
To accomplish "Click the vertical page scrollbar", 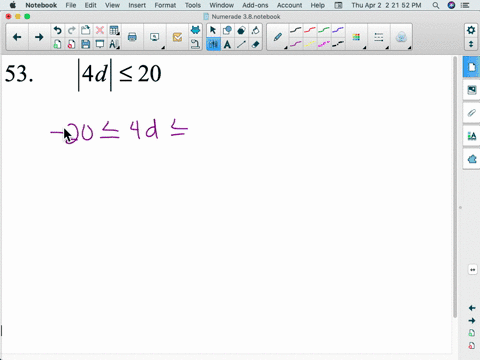I will click(455, 187).
